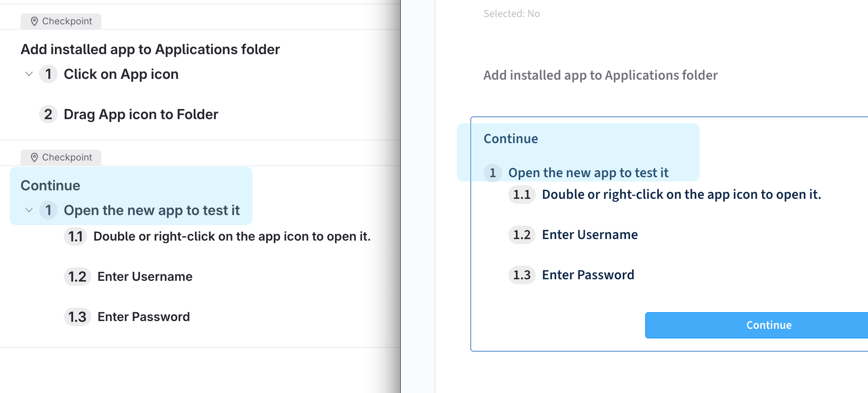This screenshot has width=868, height=393.
Task: Click the 1.3 badge in the left outline
Action: (x=77, y=317)
